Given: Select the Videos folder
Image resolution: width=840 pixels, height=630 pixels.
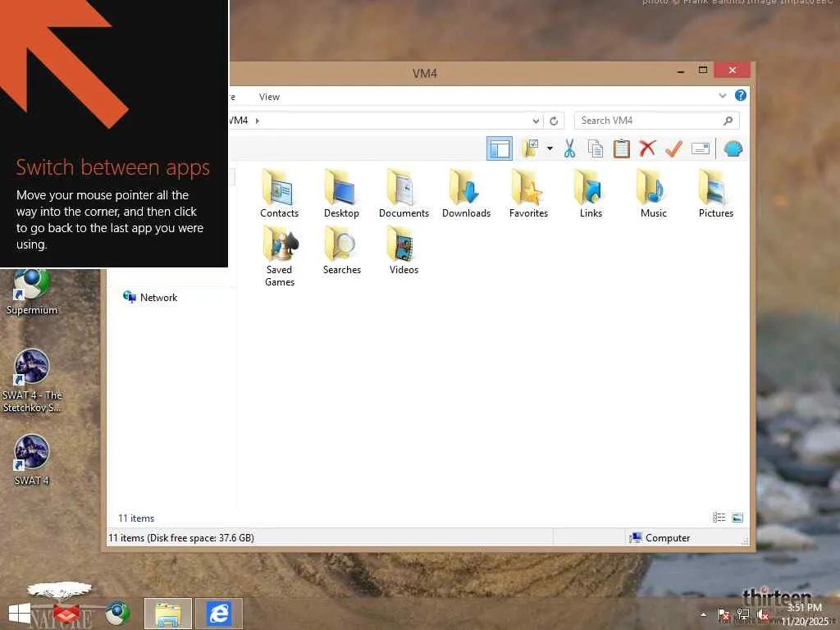Looking at the screenshot, I should pos(404,250).
